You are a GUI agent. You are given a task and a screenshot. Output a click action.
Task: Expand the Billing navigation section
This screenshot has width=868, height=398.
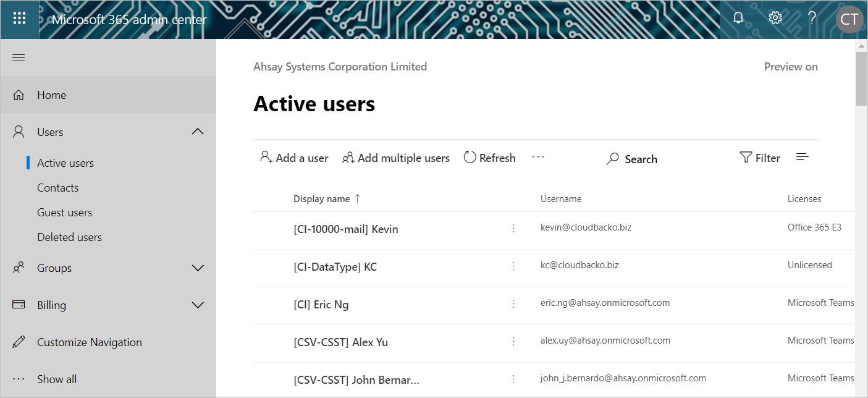(x=198, y=305)
